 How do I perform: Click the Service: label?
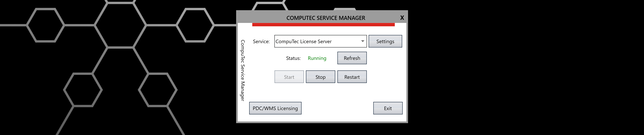pyautogui.click(x=261, y=41)
